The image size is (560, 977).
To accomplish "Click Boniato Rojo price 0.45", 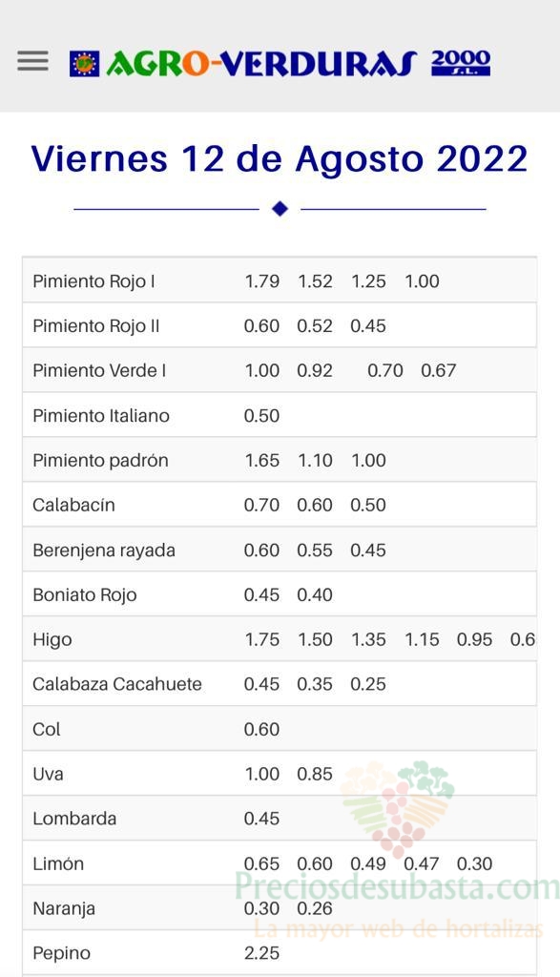I will (261, 595).
